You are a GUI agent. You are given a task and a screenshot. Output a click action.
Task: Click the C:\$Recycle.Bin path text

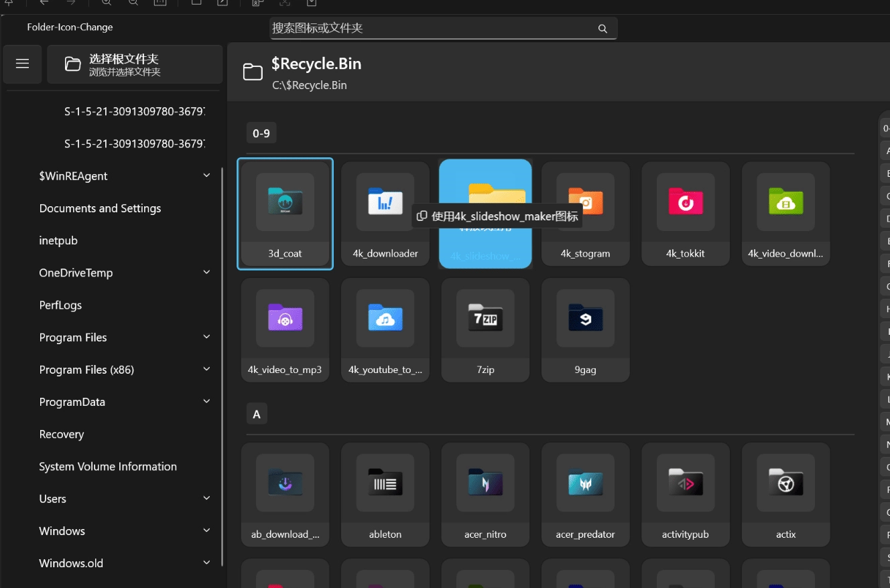coord(309,86)
